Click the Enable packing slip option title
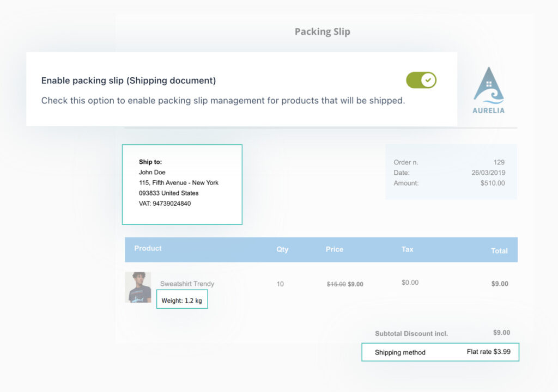 tap(129, 81)
